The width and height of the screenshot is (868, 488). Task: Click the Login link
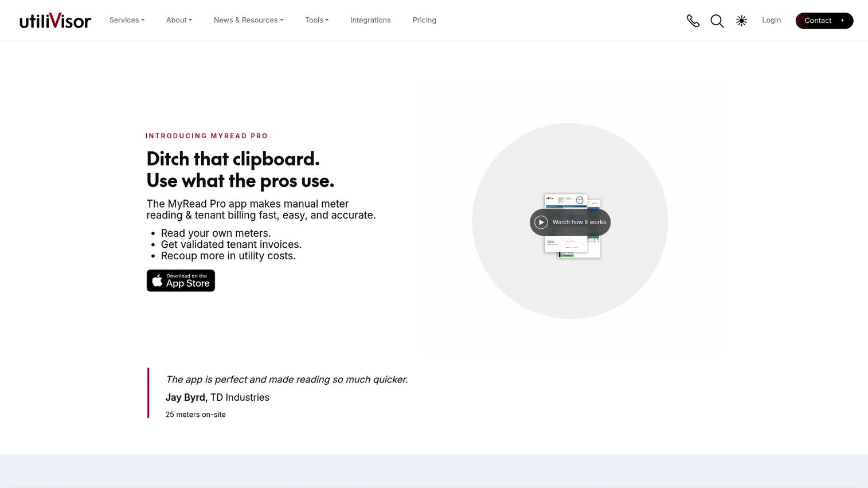click(771, 20)
